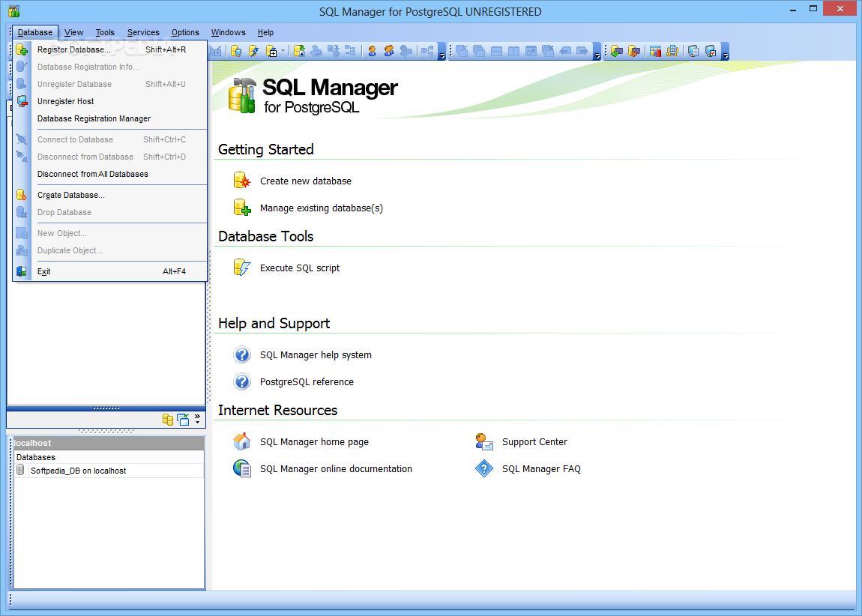Click the single user toolbar icon
The height and width of the screenshot is (616, 862).
[373, 51]
